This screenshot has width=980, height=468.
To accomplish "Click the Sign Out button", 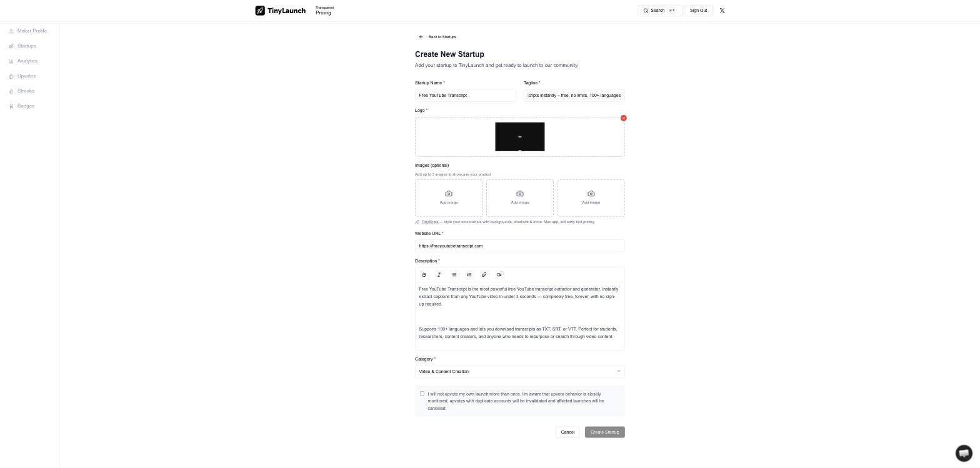I will click(x=698, y=11).
